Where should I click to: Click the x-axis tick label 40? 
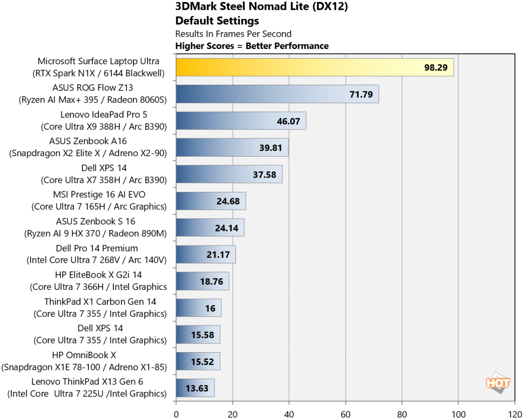[x=289, y=415]
